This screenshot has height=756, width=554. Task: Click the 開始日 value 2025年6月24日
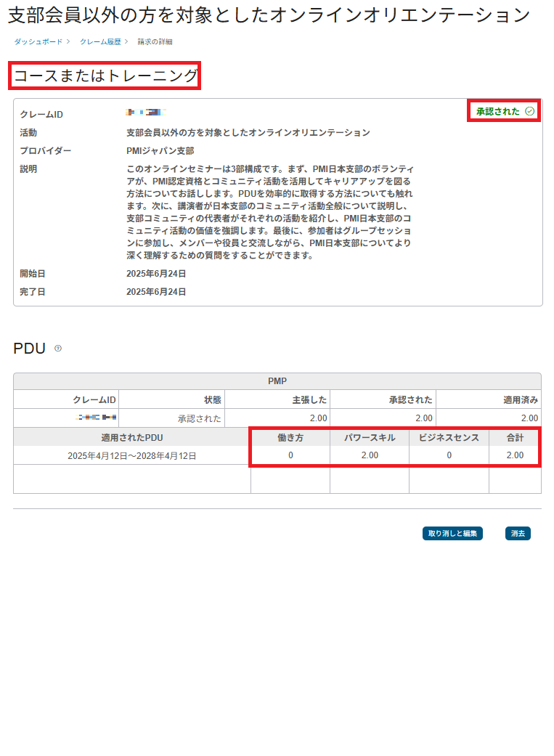coord(156,274)
